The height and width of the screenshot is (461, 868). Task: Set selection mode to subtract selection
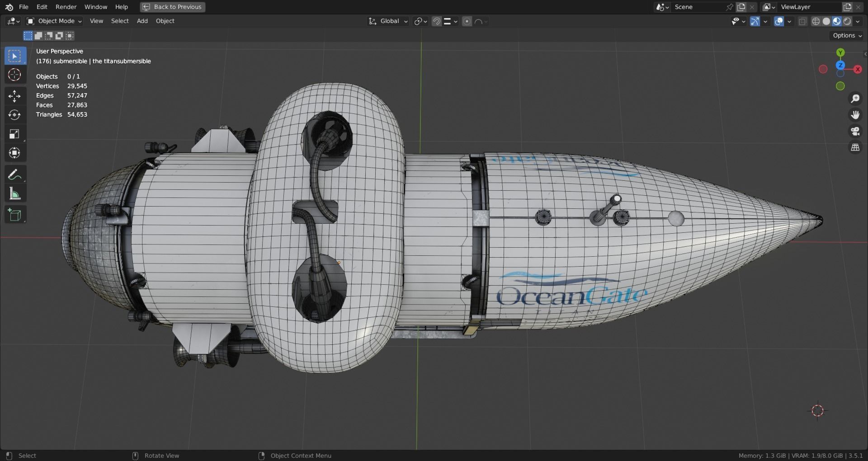tap(49, 36)
